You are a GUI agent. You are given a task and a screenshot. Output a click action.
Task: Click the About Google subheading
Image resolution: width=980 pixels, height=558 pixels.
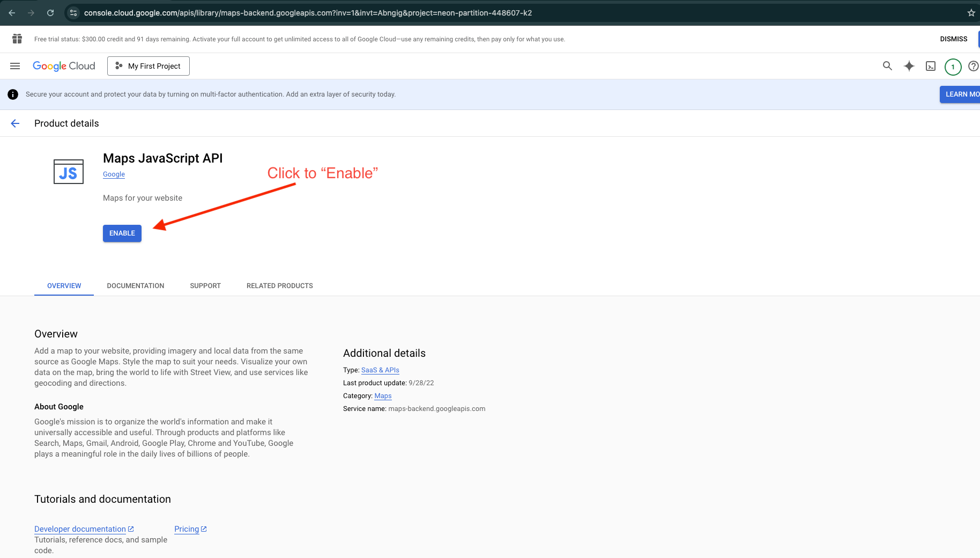(x=59, y=407)
